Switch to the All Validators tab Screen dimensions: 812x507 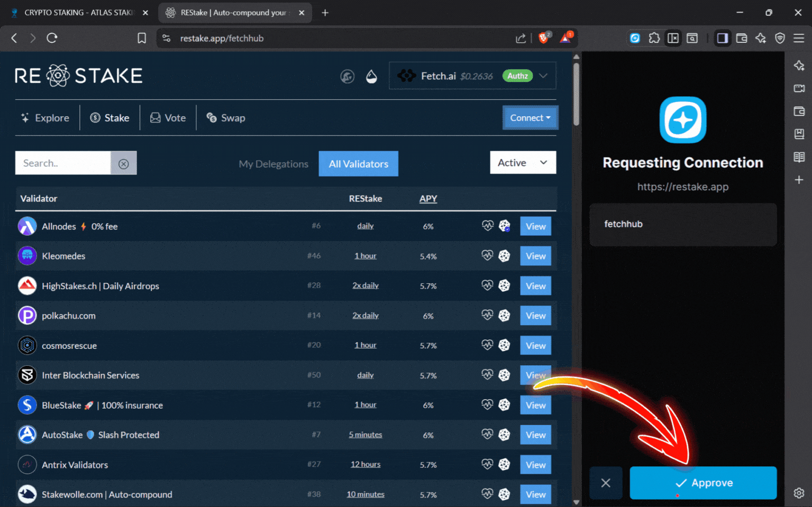[358, 163]
